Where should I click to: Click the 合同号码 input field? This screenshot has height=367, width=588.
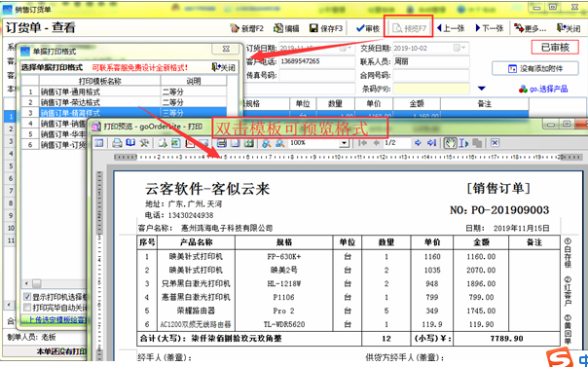431,75
